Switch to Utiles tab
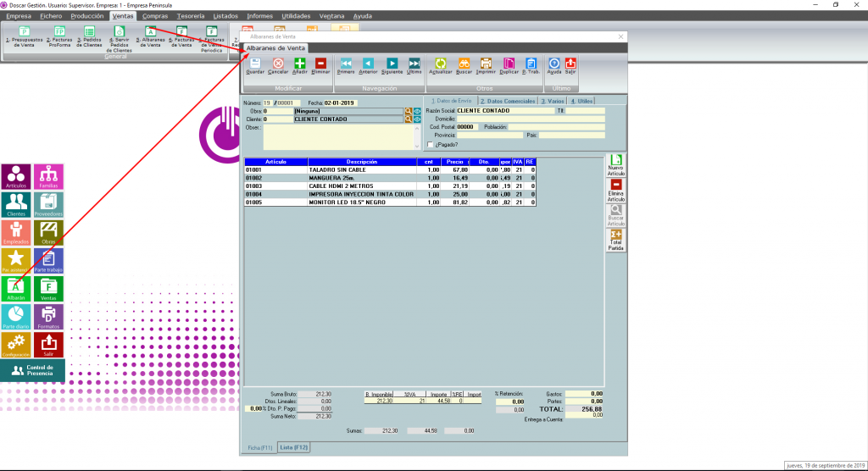Image resolution: width=868 pixels, height=471 pixels. pos(581,102)
